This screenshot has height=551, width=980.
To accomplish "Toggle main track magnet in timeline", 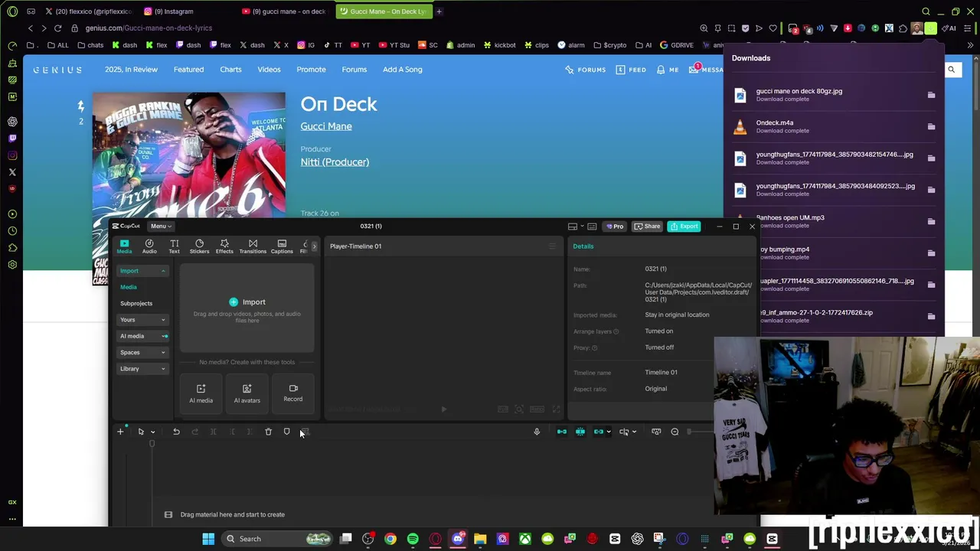I will coord(562,432).
